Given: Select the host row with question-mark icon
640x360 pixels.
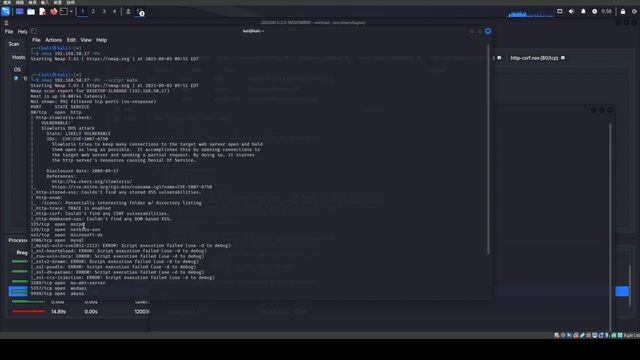Looking at the screenshot, I should tap(20, 78).
